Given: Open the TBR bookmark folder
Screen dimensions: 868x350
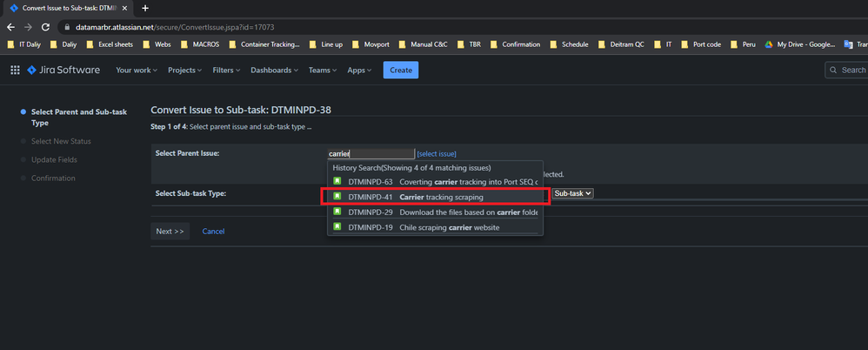Looking at the screenshot, I should tap(469, 44).
